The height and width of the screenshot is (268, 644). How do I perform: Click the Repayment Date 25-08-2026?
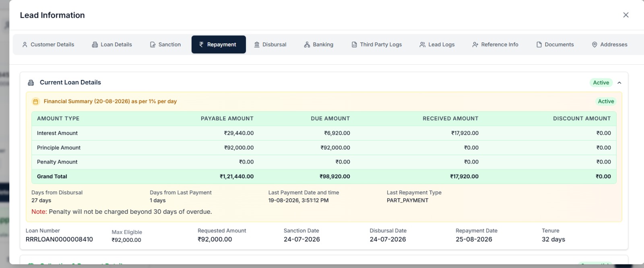[474, 239]
